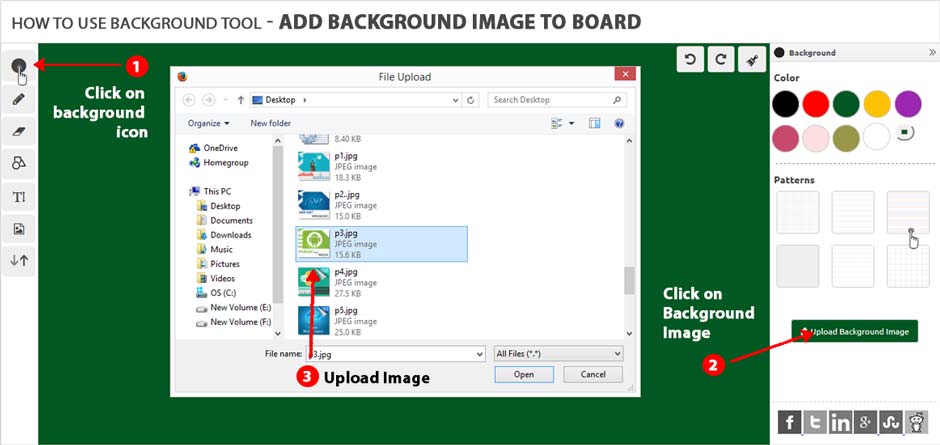
Task: Open the All Files type filter
Action: 558,354
